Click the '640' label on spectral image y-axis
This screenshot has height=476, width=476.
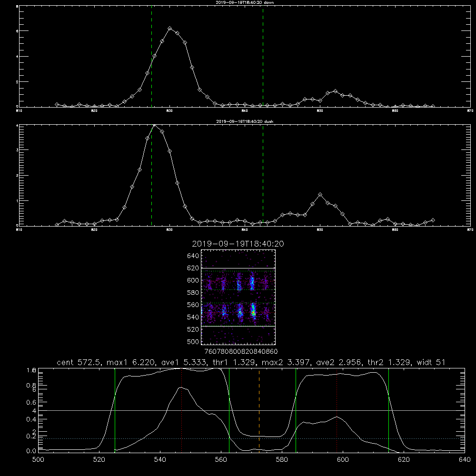pyautogui.click(x=193, y=256)
